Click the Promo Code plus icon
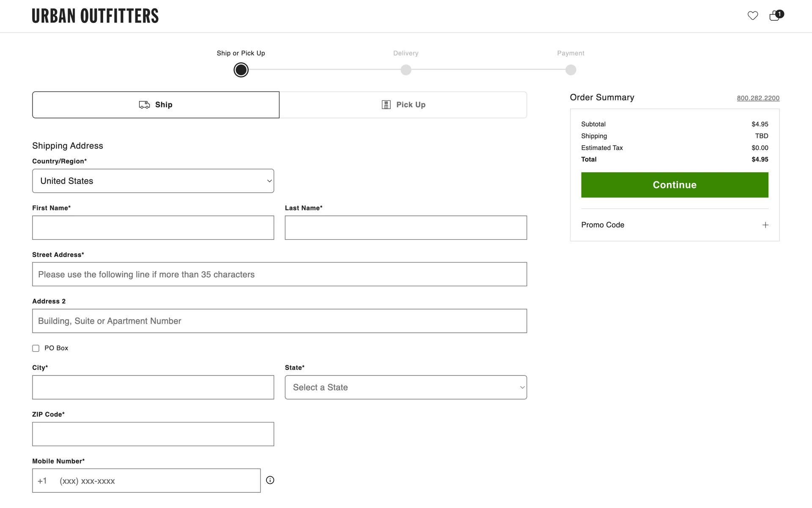The width and height of the screenshot is (812, 508). [765, 225]
